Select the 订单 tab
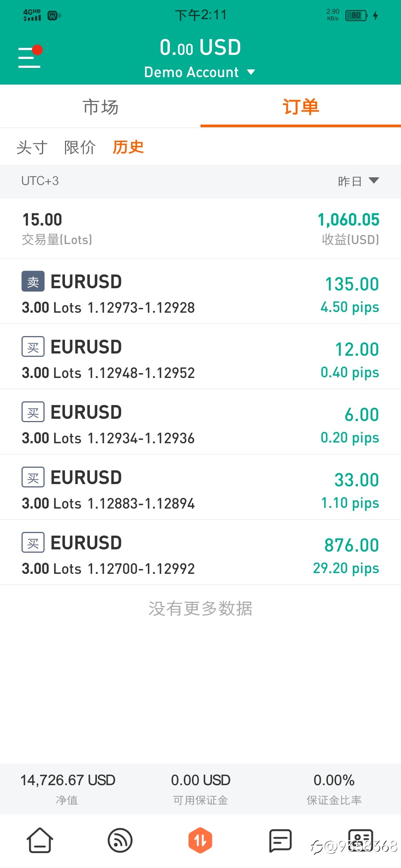This screenshot has height=868, width=401. point(301,107)
